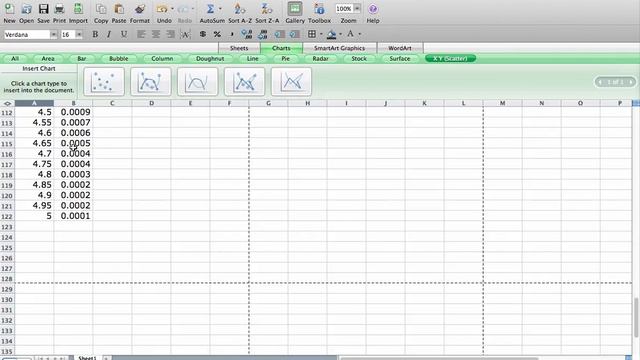Open the font size 16 dropdown
Image resolution: width=640 pixels, height=360 pixels.
pyautogui.click(x=79, y=35)
